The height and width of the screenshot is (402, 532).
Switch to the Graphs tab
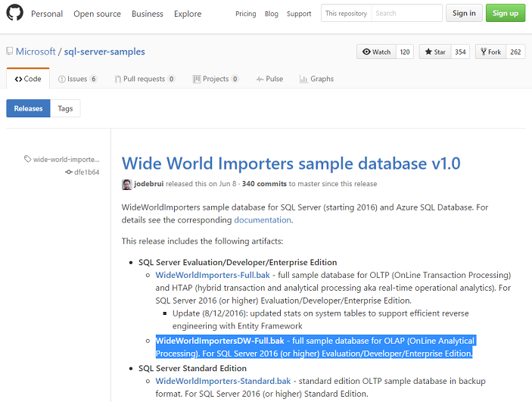click(316, 79)
